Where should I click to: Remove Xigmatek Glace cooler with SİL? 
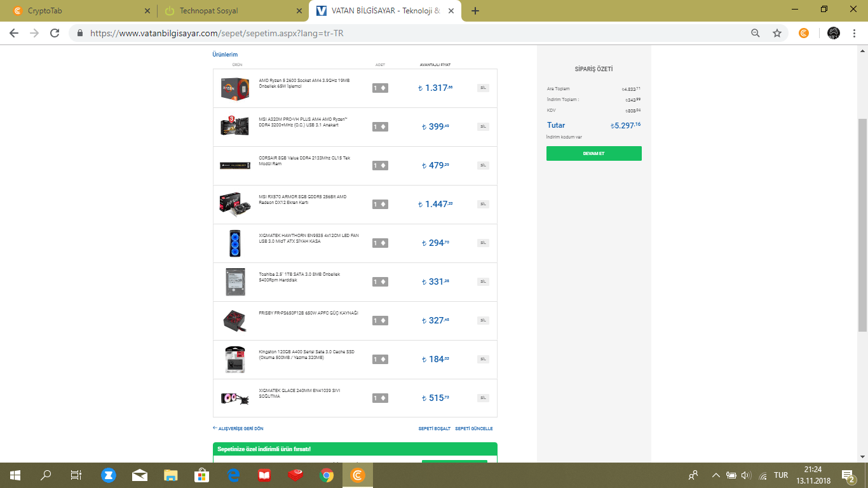pyautogui.click(x=484, y=398)
